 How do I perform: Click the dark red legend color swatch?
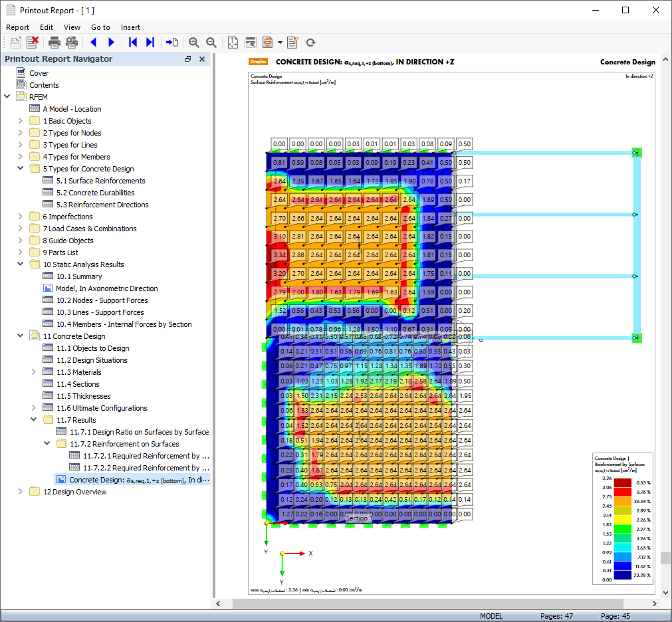tap(622, 482)
